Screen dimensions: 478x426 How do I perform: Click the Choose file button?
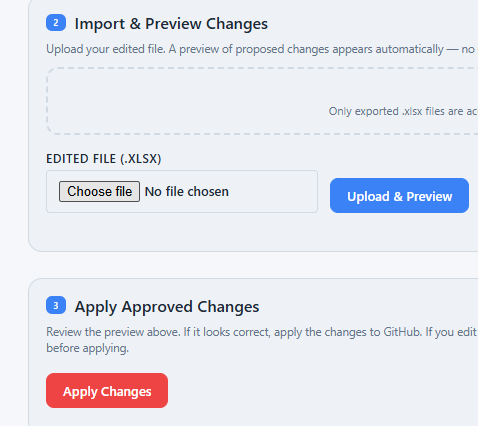pyautogui.click(x=99, y=192)
